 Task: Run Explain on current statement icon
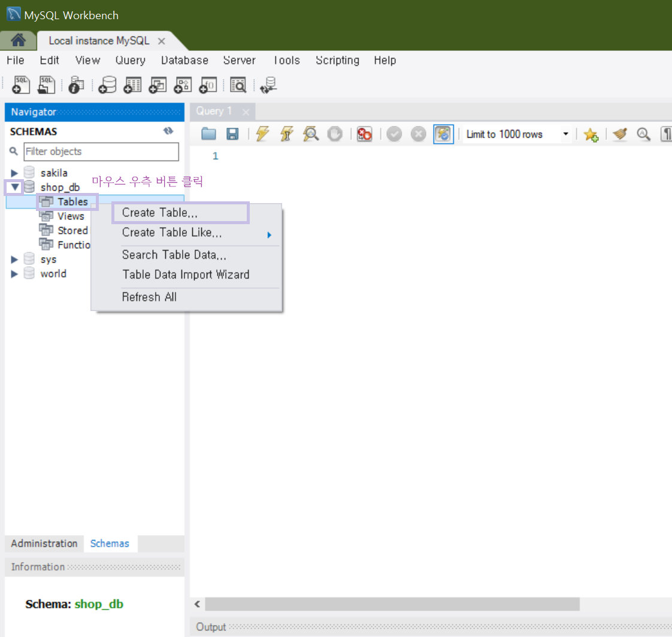pos(311,134)
